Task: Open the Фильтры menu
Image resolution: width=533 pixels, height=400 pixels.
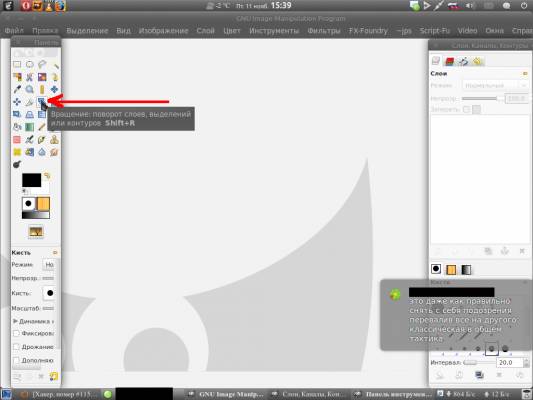Action: [324, 31]
